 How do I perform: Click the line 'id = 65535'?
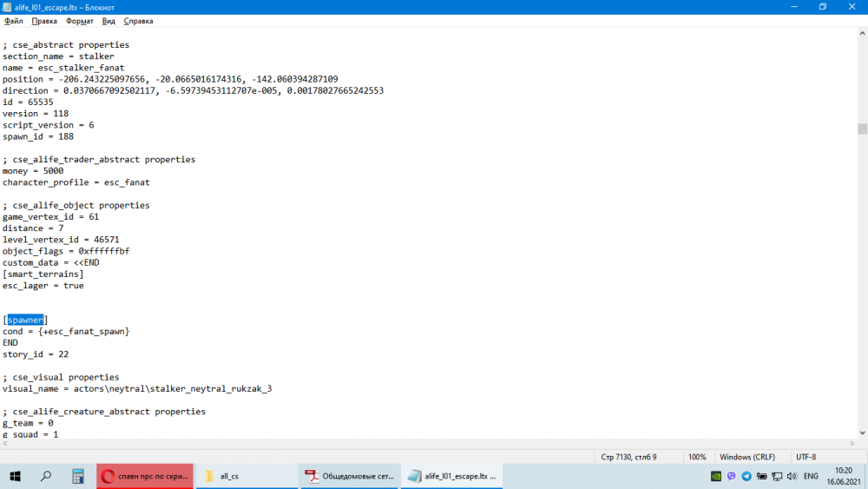click(28, 102)
